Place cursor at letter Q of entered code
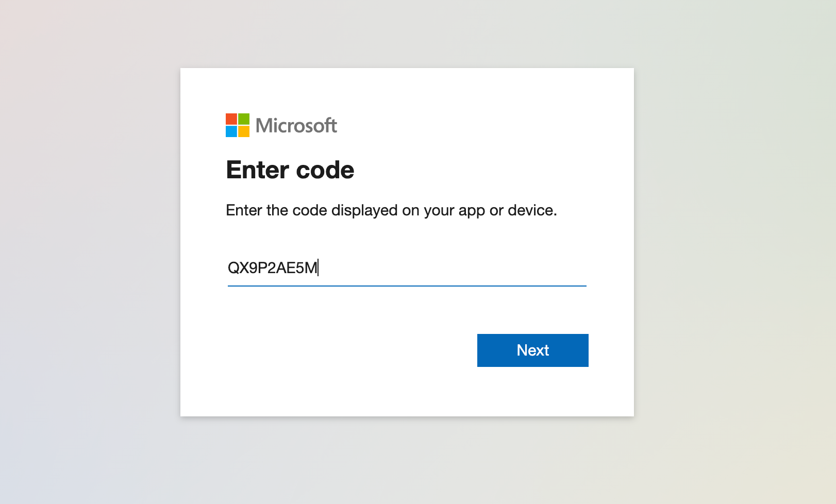The image size is (836, 504). tap(233, 268)
